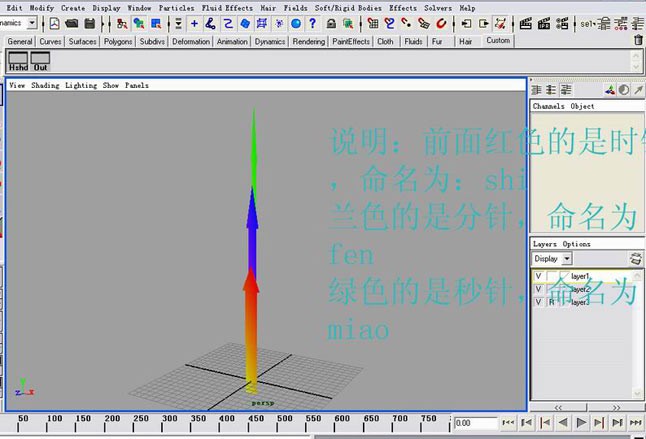Click the highlight selection mode icon
The image size is (646, 439).
(348, 24)
